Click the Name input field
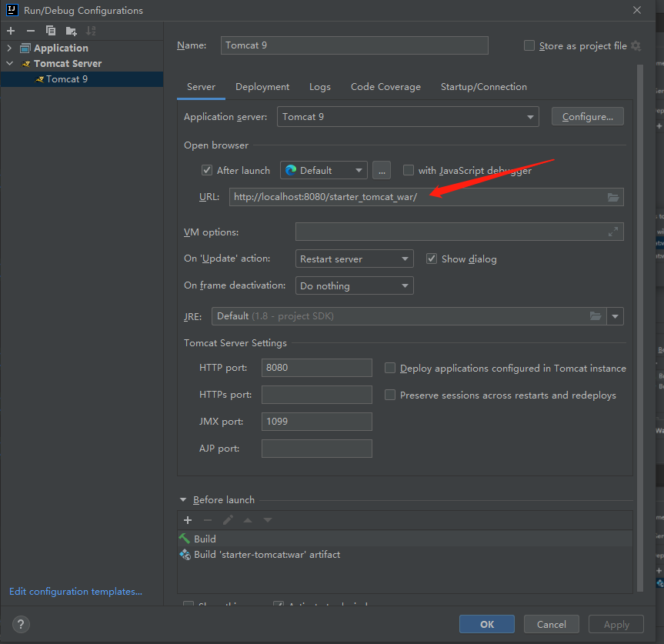664x644 pixels. pyautogui.click(x=355, y=45)
